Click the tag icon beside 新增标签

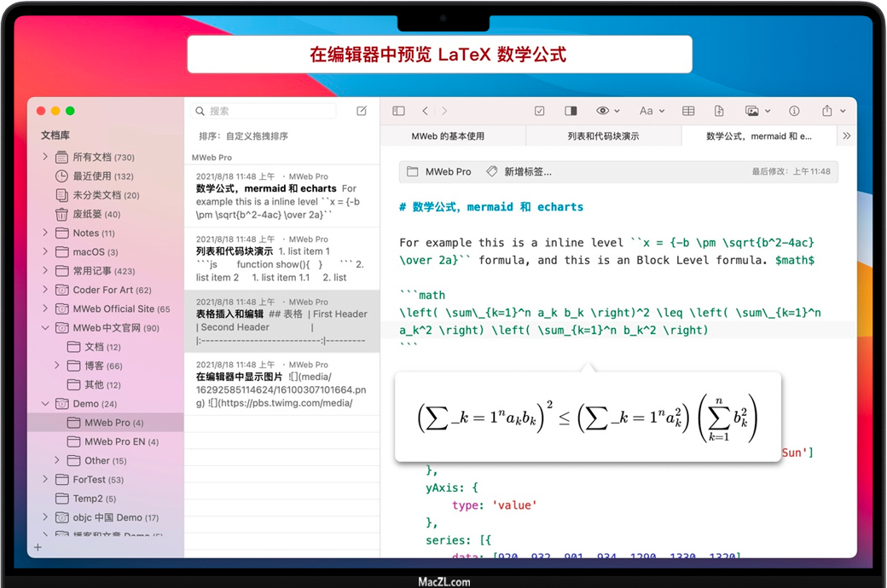click(491, 171)
